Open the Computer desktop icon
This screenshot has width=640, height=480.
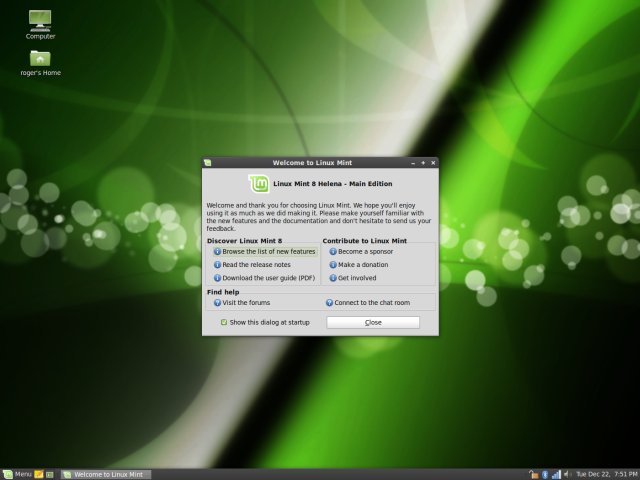40,20
